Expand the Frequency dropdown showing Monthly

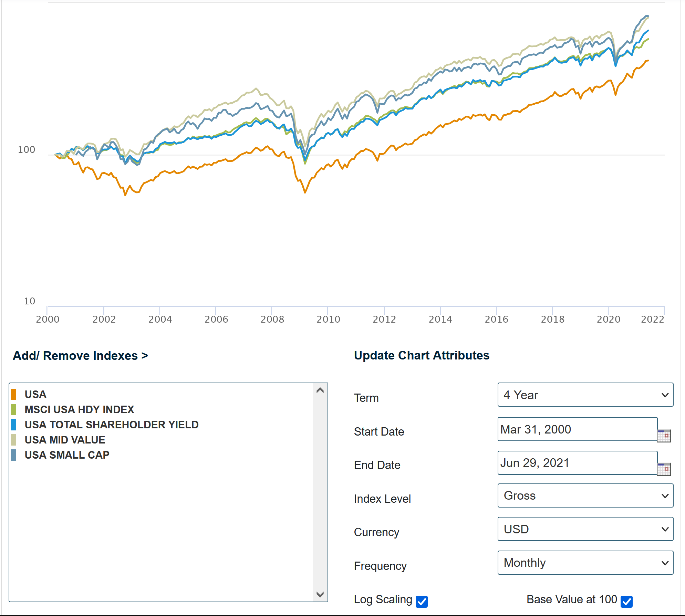[585, 563]
